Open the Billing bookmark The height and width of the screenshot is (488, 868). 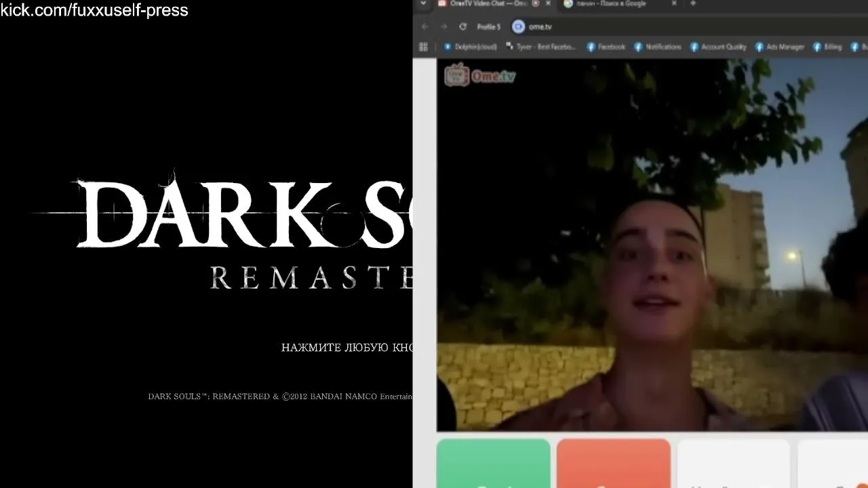coord(827,47)
